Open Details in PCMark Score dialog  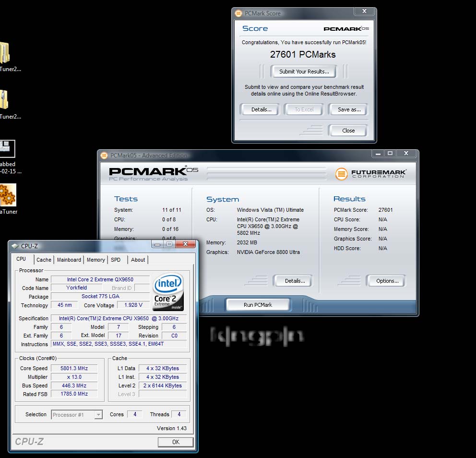click(x=261, y=109)
